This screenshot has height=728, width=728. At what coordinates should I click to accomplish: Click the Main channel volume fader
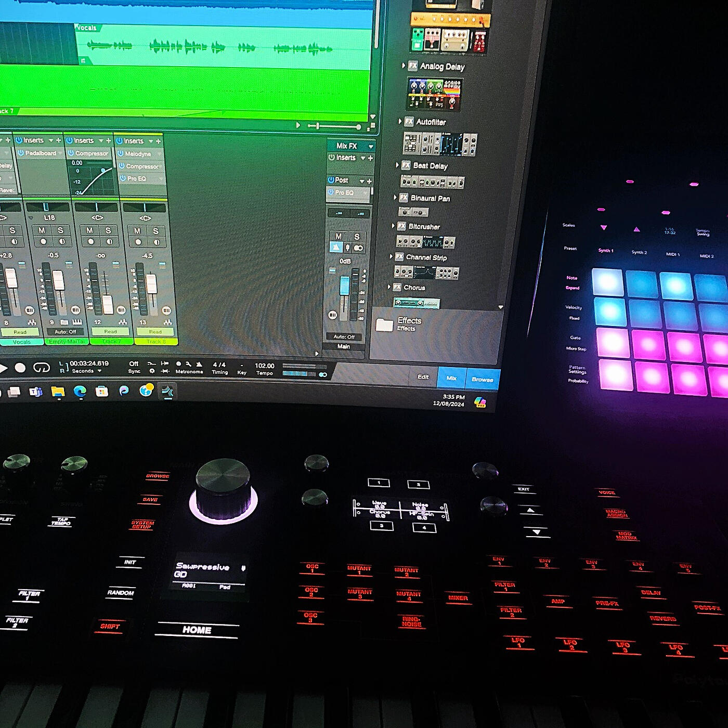pos(345,285)
